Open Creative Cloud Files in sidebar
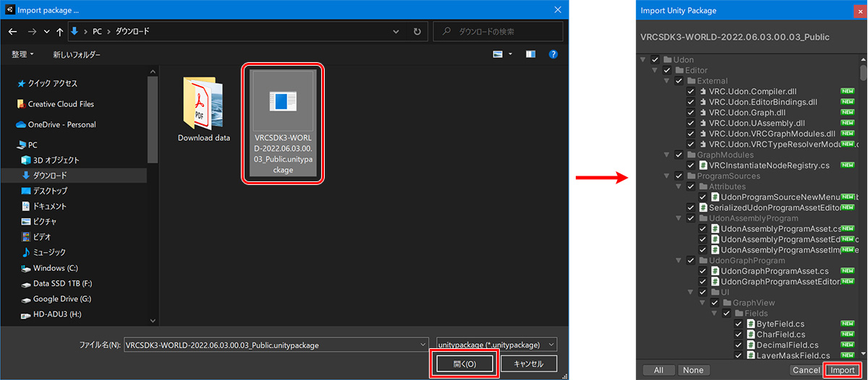This screenshot has height=380, width=868. pos(61,104)
